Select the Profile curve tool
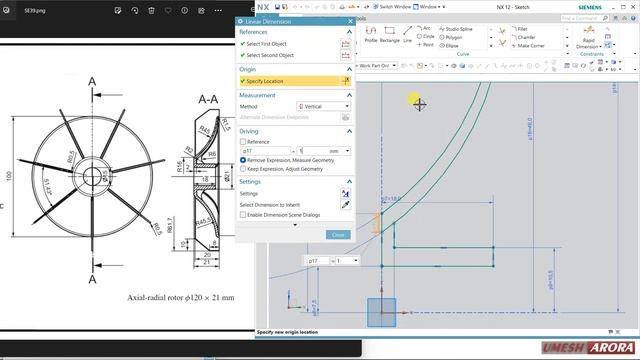Screen dimensions: 640x360 click(371, 33)
